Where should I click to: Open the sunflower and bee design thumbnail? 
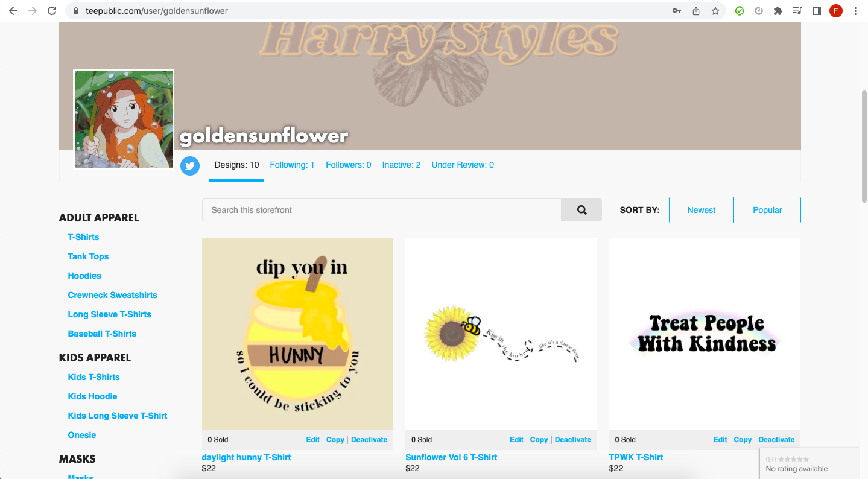[501, 334]
